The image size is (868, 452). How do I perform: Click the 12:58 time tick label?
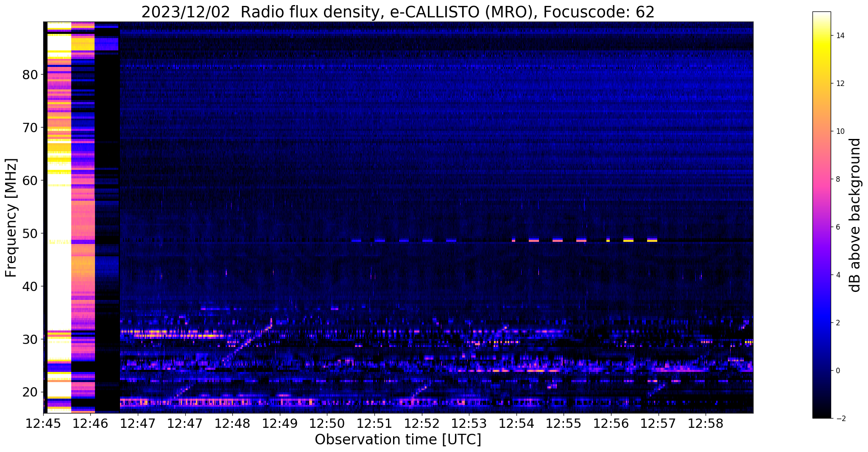[706, 424]
